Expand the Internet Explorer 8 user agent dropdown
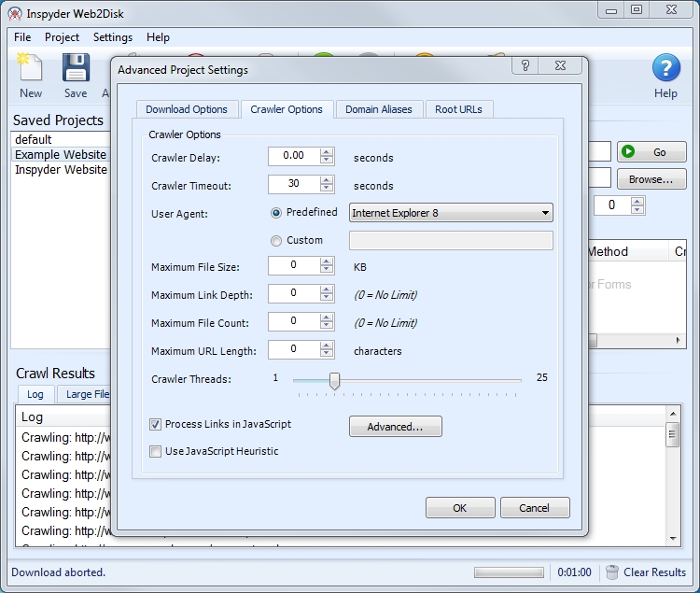Viewport: 700px width, 593px height. point(545,213)
